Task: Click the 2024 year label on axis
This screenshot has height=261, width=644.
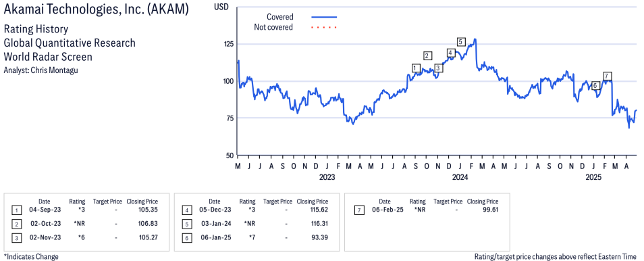Action: [x=460, y=177]
